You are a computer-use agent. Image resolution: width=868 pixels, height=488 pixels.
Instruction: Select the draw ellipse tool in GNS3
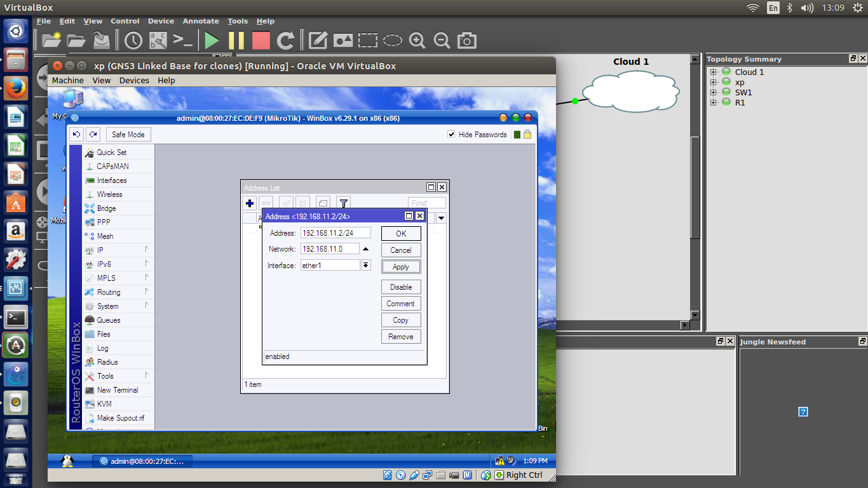click(392, 41)
